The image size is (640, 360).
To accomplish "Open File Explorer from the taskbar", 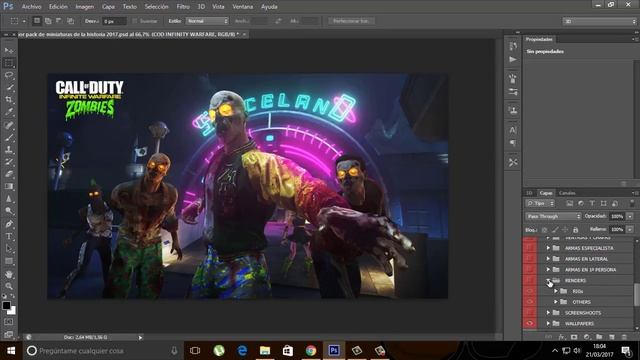I will [x=265, y=351].
